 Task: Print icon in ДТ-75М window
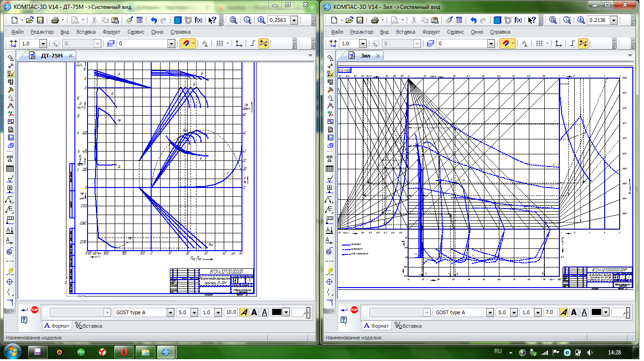point(55,20)
